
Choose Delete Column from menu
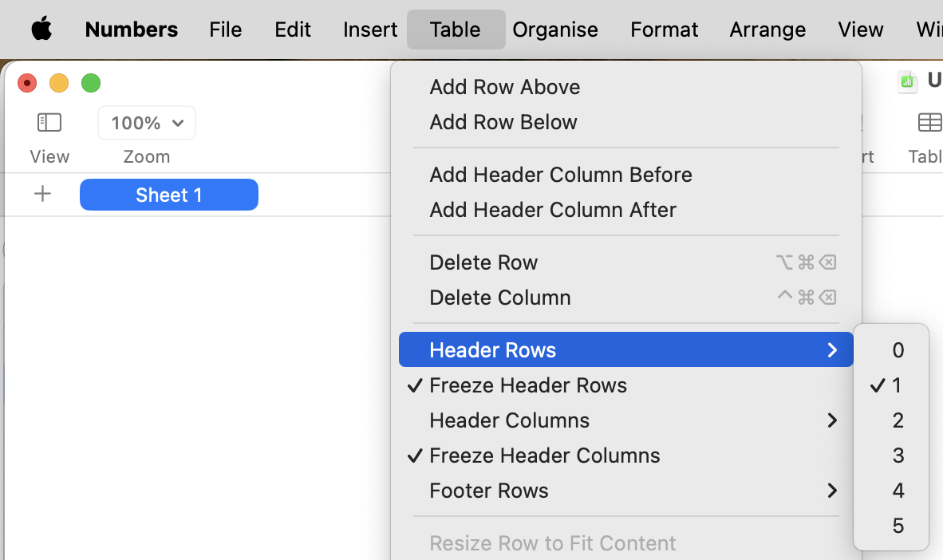pyautogui.click(x=500, y=298)
